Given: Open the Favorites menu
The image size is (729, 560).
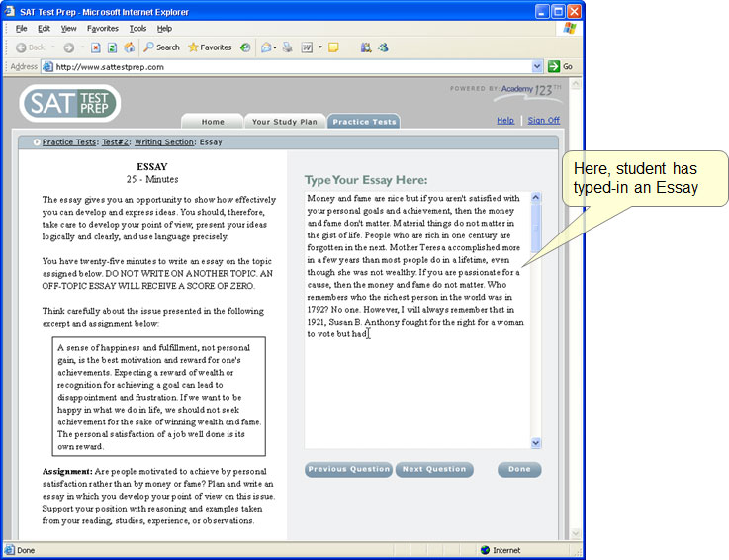Looking at the screenshot, I should coord(102,29).
